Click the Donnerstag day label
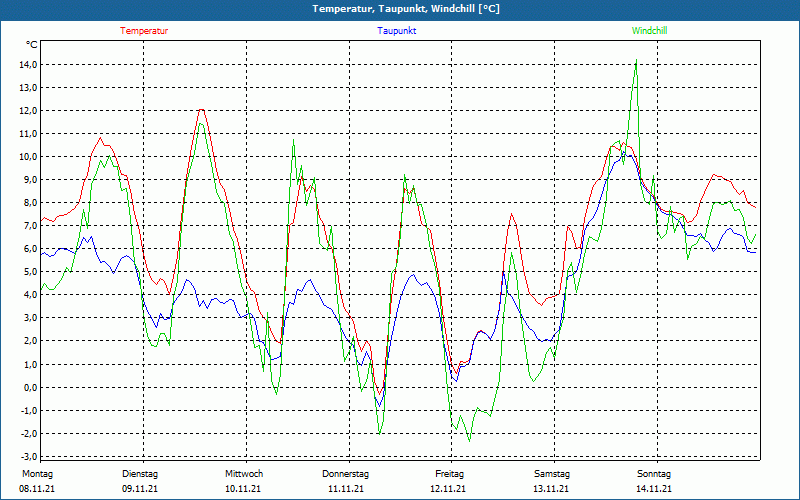This screenshot has height=500, width=800. [345, 474]
